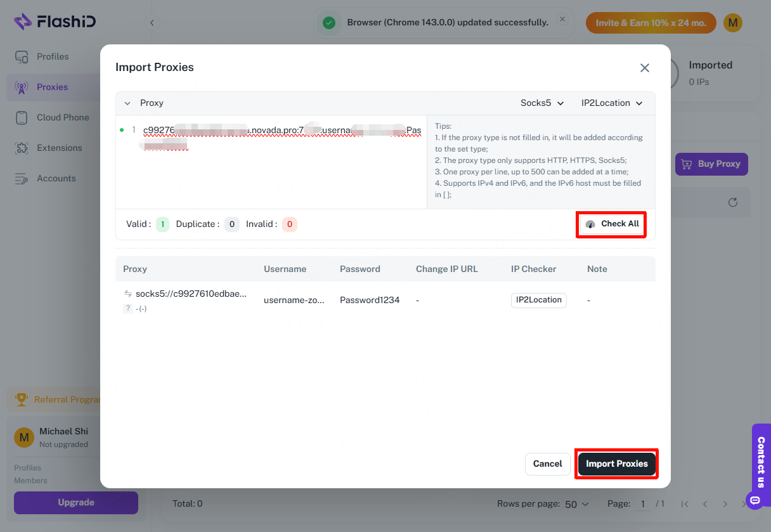Open Cloud Phone section
771x532 pixels.
(x=62, y=117)
